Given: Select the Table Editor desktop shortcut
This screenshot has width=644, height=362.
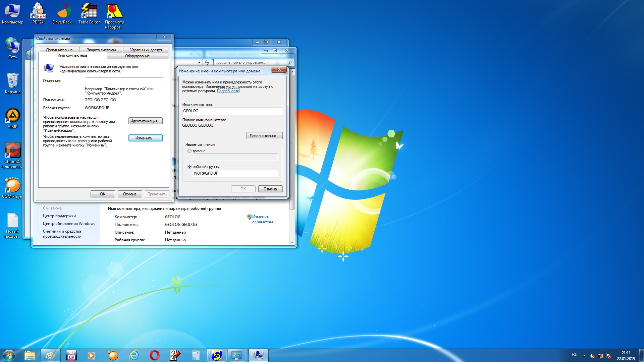Looking at the screenshot, I should tap(89, 13).
